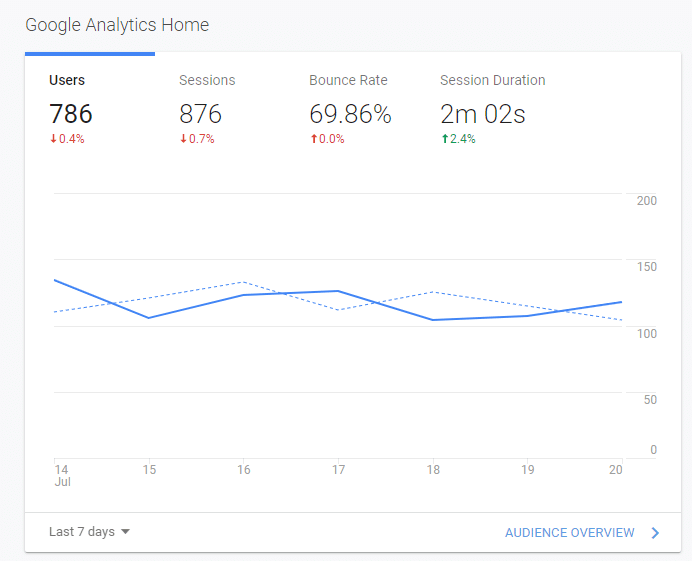The height and width of the screenshot is (561, 692).
Task: Click the 0.4% users decrease indicator
Action: [67, 139]
